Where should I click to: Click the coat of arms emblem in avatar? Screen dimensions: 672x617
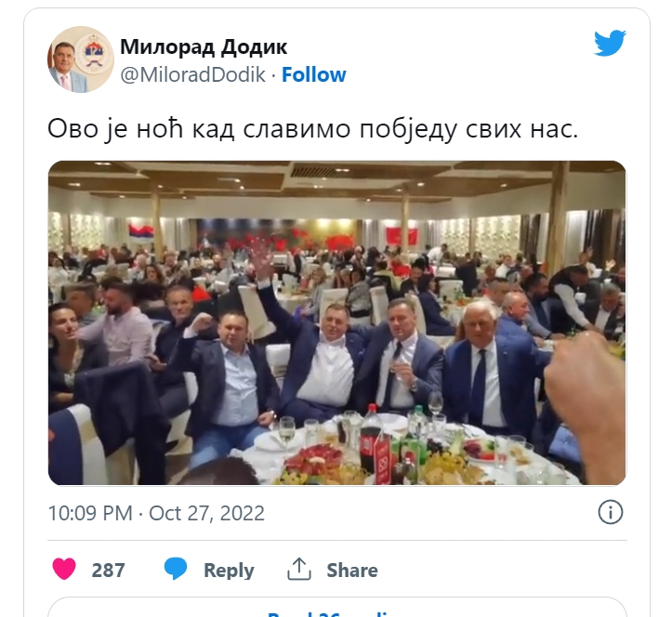(x=94, y=54)
